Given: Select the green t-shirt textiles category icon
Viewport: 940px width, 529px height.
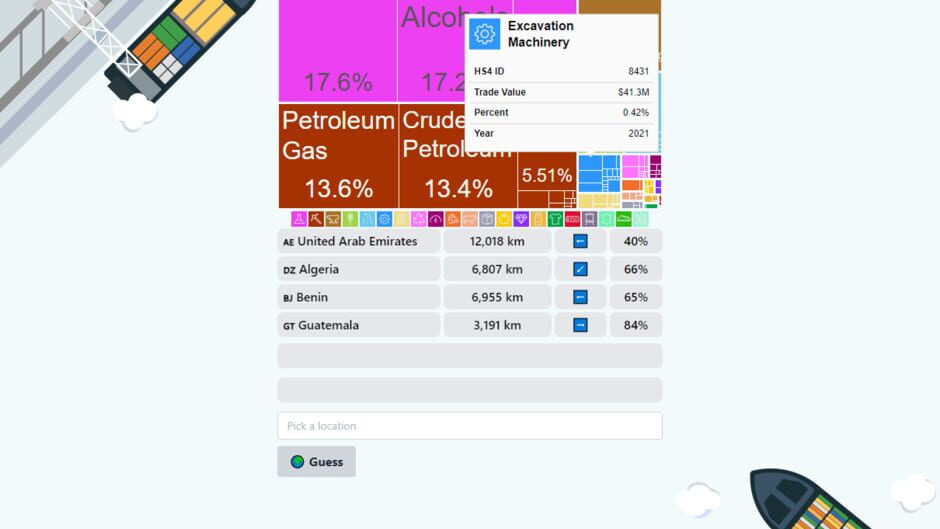Looking at the screenshot, I should (x=555, y=219).
